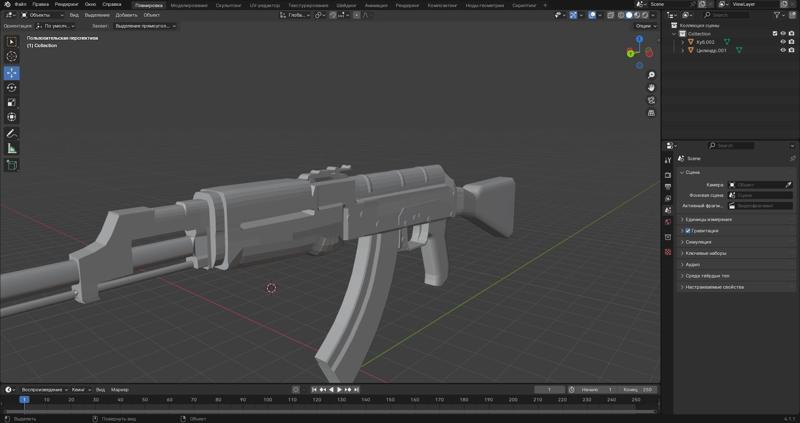The image size is (800, 423).
Task: Jump to the timeline's last frame
Action: click(357, 389)
